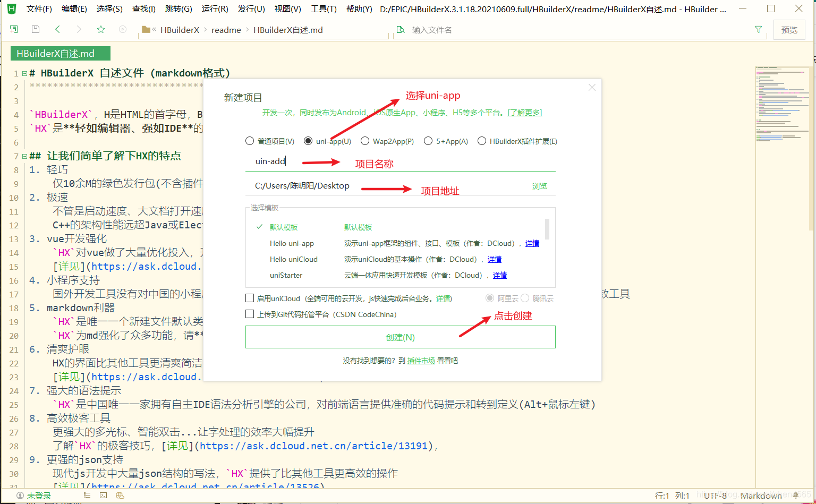Click the chevron between HBuilderX and readme
Image resolution: width=816 pixels, height=504 pixels.
coord(205,30)
